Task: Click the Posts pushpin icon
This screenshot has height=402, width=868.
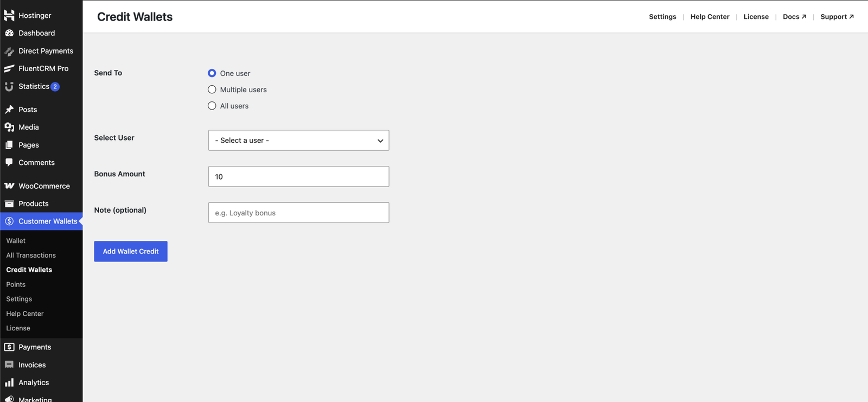Action: click(9, 110)
